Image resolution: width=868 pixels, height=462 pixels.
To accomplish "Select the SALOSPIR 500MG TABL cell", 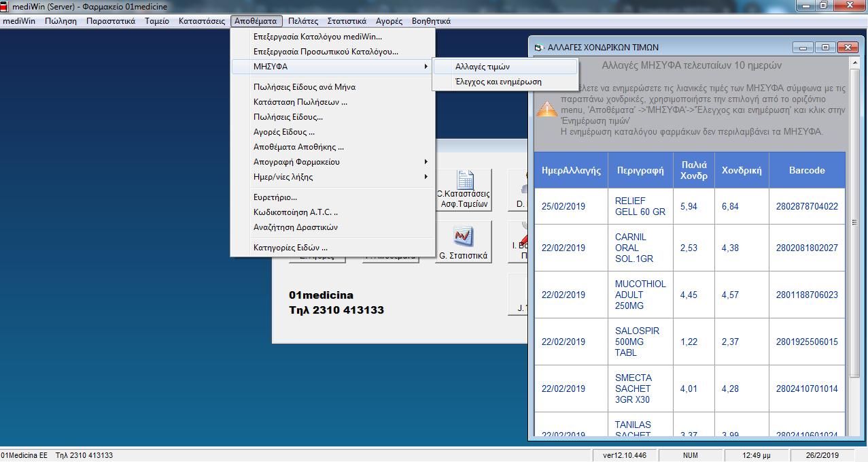I will coord(640,342).
